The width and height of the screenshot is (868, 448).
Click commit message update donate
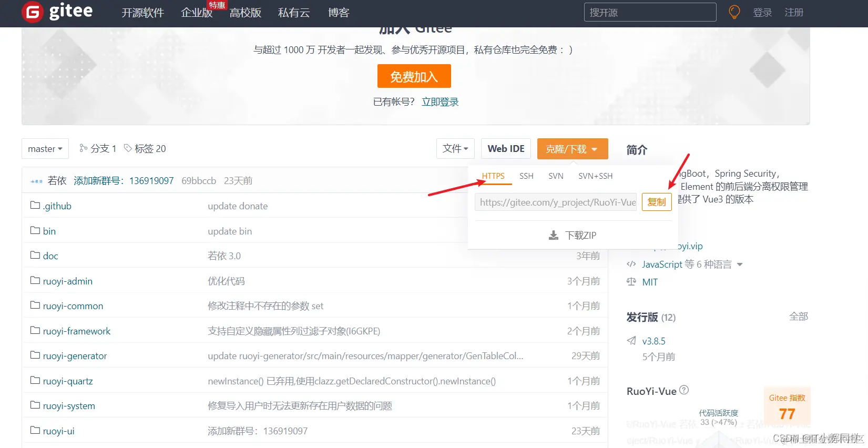click(238, 206)
